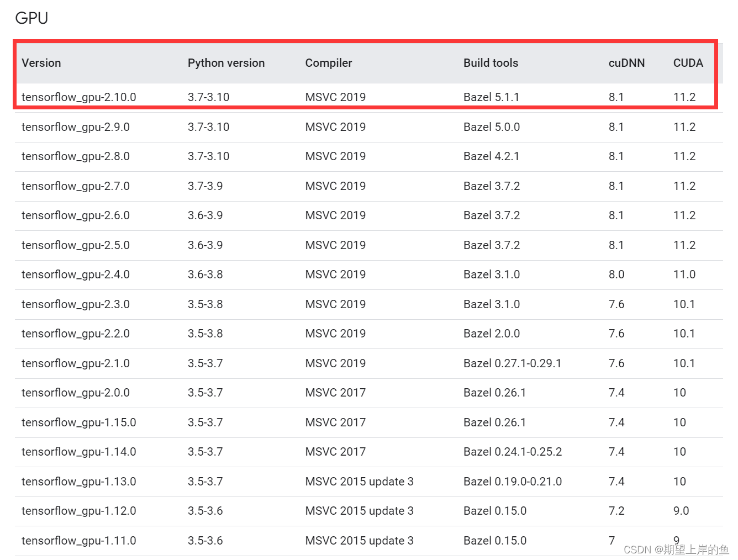Image resolution: width=738 pixels, height=560 pixels.
Task: Click Bazel 3.1.0 in tensorflow_gpu-2.3.0 row
Action: 492,304
